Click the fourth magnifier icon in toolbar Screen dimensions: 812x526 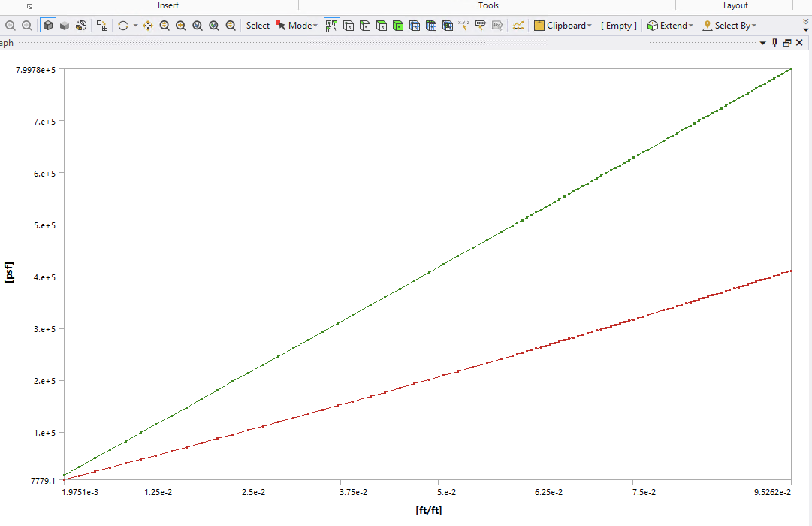click(x=214, y=26)
